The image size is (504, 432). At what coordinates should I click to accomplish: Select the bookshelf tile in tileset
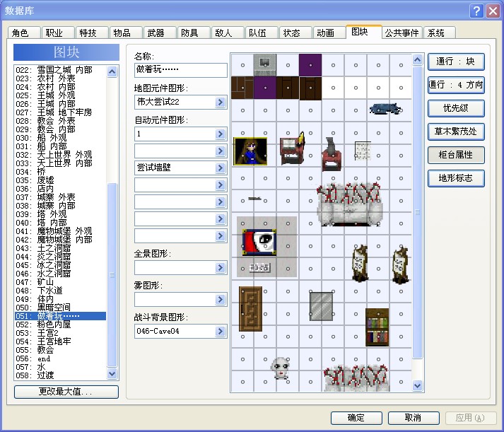pos(377,327)
